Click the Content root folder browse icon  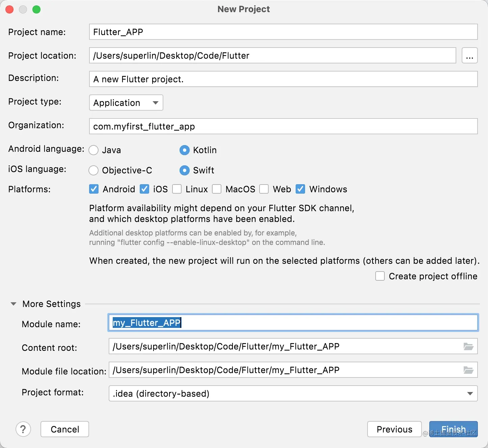point(468,346)
